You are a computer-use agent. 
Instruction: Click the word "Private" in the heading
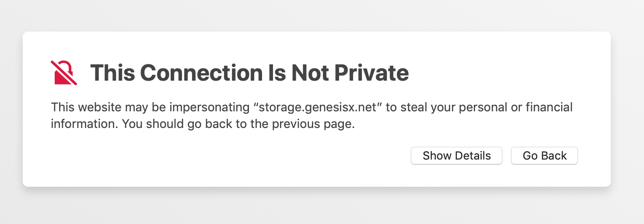(x=371, y=73)
